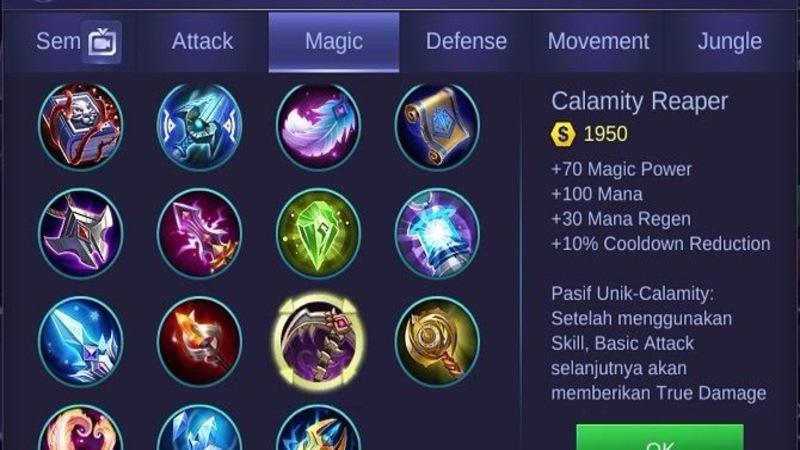Image resolution: width=800 pixels, height=450 pixels.
Task: Pick the lightning truncheon purple item
Action: coord(199,234)
